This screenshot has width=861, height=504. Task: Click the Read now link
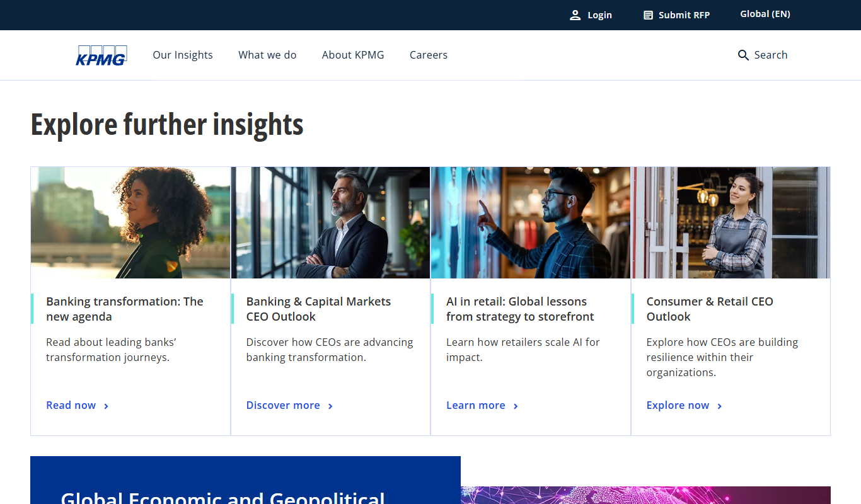(x=71, y=405)
